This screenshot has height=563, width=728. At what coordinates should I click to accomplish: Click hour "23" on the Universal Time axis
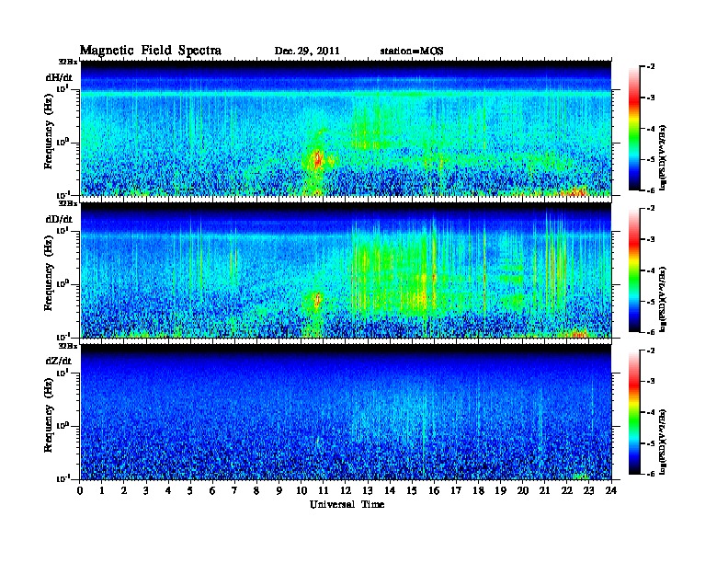click(x=589, y=491)
